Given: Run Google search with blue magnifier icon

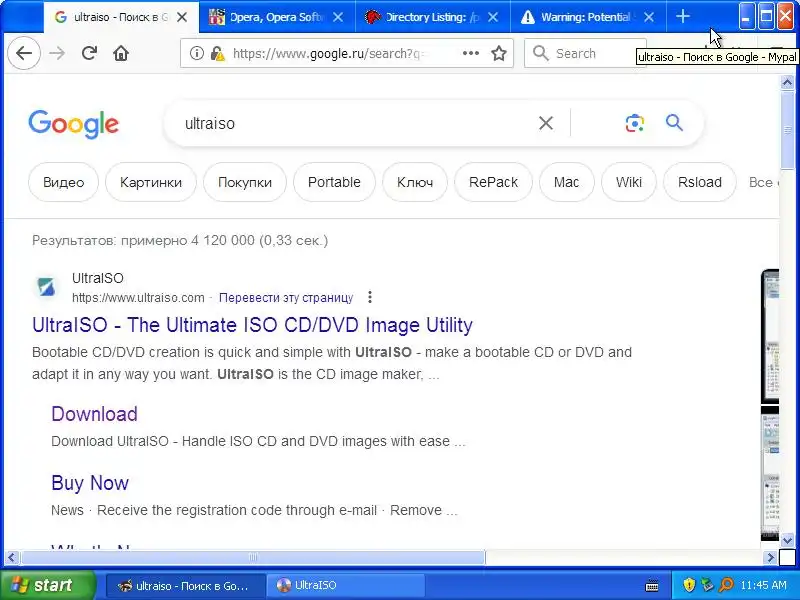Looking at the screenshot, I should [x=674, y=123].
